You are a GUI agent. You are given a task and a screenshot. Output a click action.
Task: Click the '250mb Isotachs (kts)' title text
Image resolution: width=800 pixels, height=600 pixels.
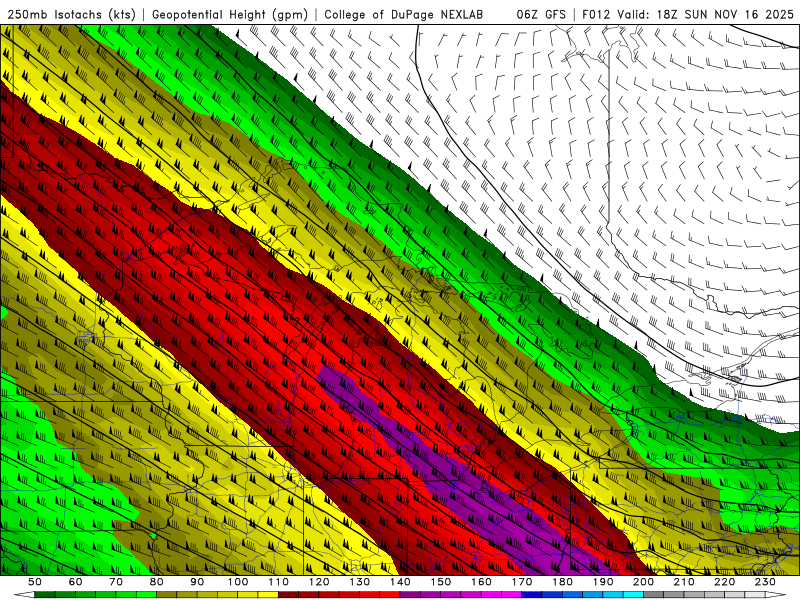coord(72,15)
